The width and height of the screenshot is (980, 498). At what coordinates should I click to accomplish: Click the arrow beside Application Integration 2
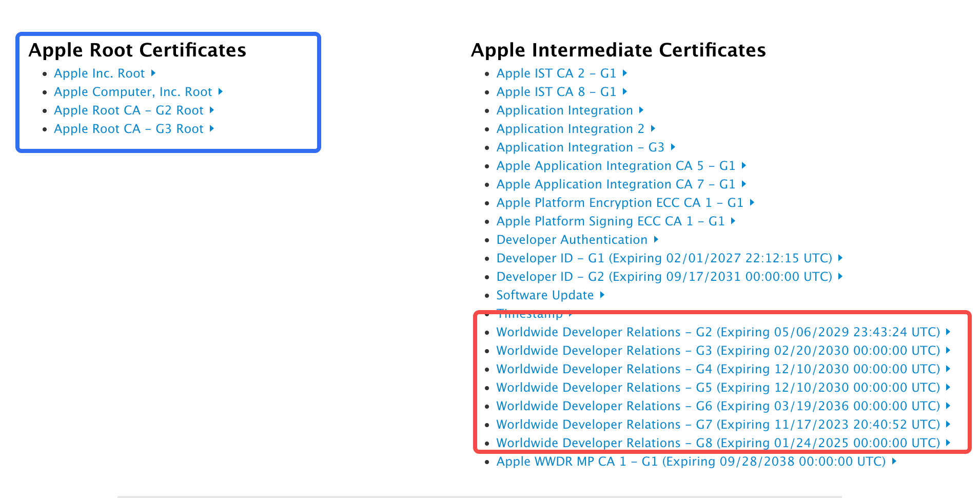(x=653, y=129)
